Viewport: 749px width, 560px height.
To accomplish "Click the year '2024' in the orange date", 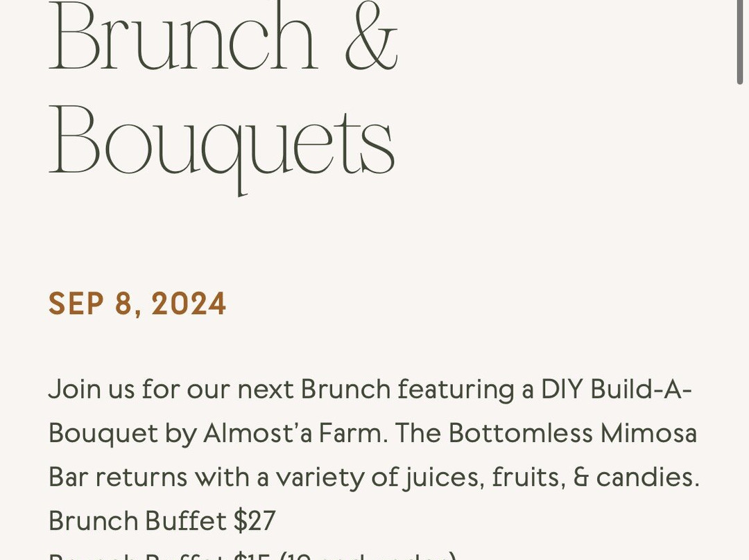I will (189, 304).
